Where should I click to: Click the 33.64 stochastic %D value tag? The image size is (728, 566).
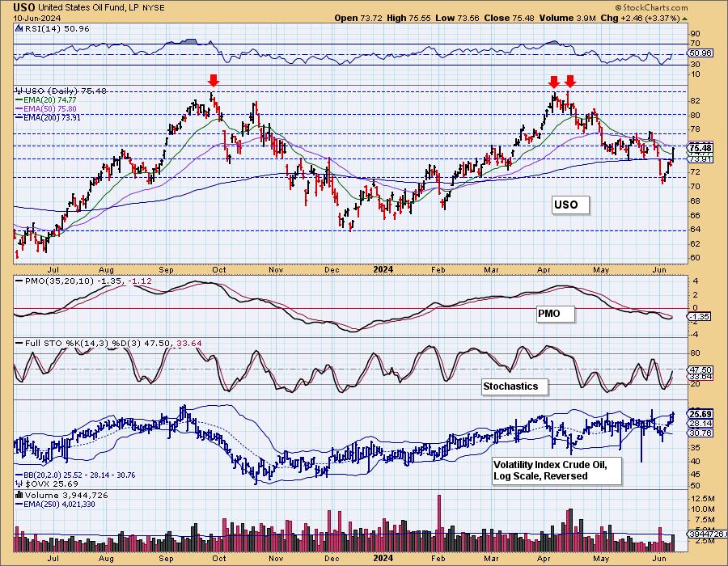point(701,376)
